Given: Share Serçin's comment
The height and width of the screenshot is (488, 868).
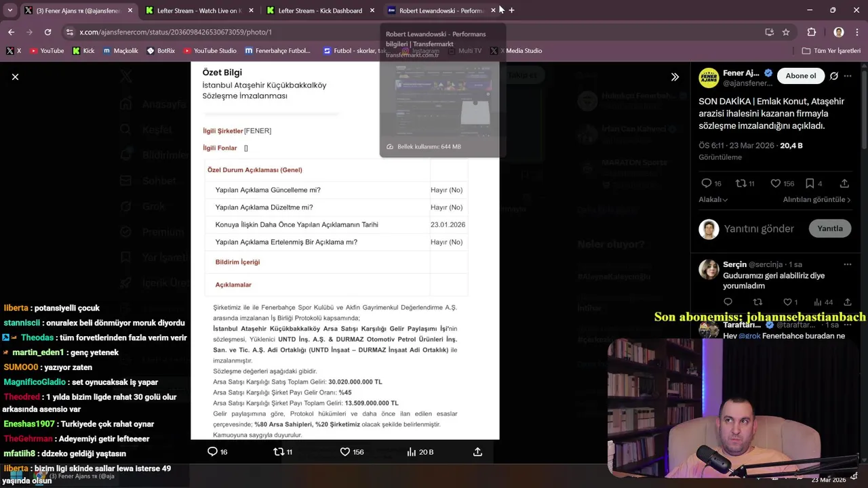Looking at the screenshot, I should pos(848,302).
